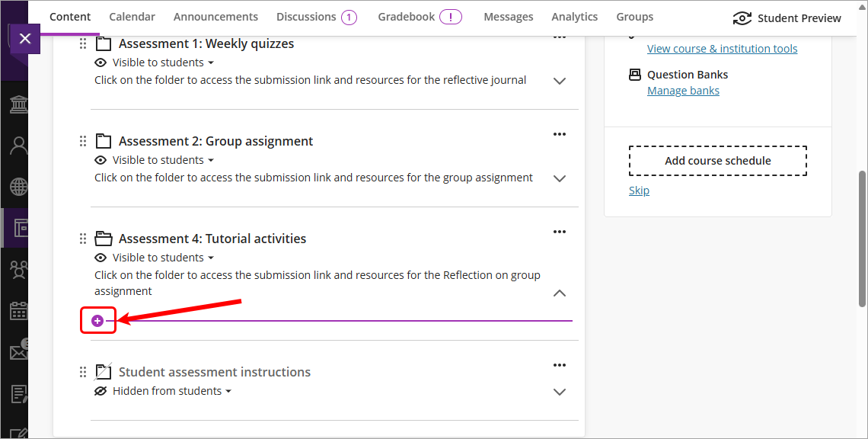Click the purple plus icon to add content
Image resolution: width=868 pixels, height=439 pixels.
[x=98, y=319]
